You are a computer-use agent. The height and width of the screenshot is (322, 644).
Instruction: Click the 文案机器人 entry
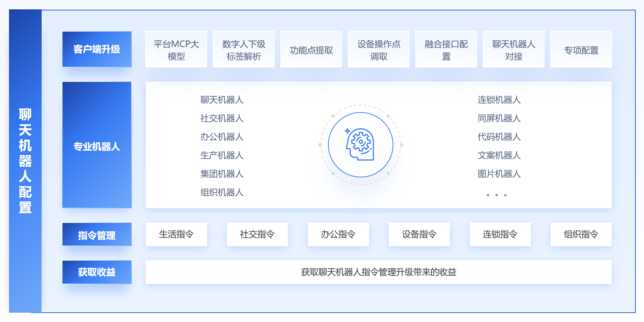click(499, 155)
